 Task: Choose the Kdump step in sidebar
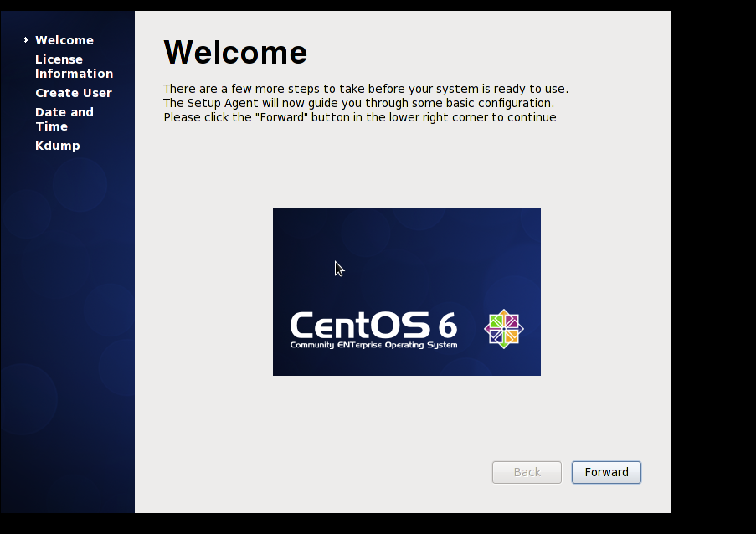58,146
